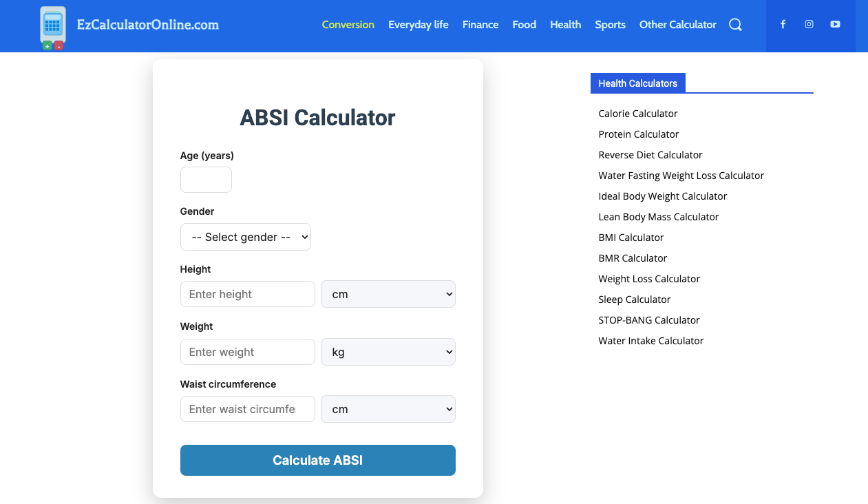Open the STOP-BANG Calculator link

pos(649,320)
